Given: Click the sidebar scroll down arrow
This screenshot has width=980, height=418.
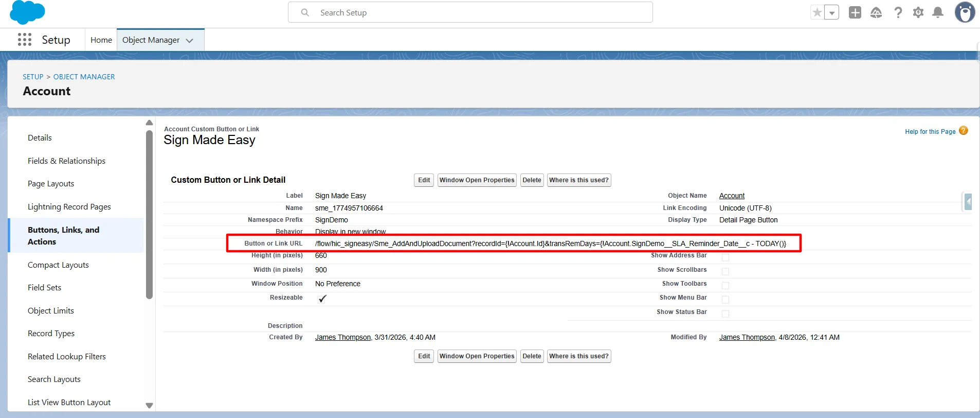Looking at the screenshot, I should coord(149,406).
